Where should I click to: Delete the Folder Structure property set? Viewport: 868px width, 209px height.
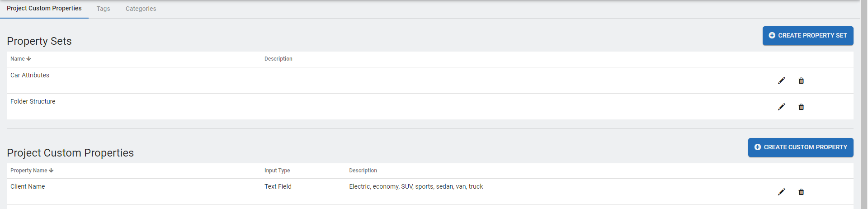click(801, 107)
